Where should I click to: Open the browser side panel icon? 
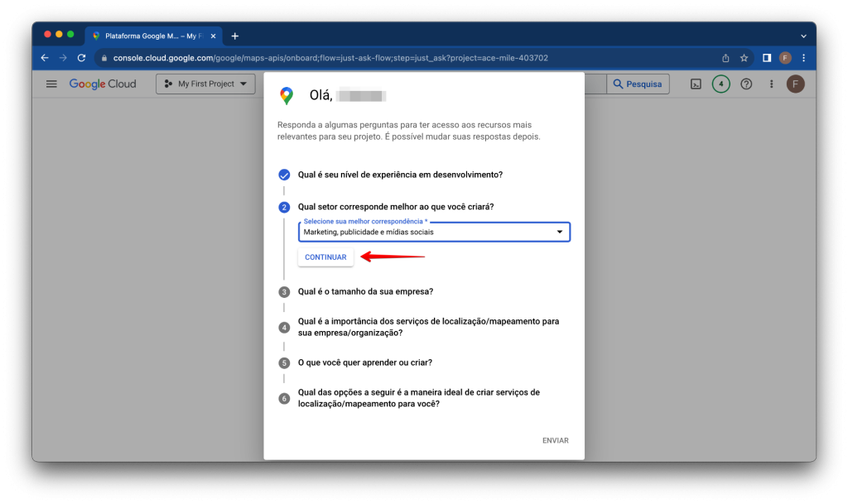767,58
